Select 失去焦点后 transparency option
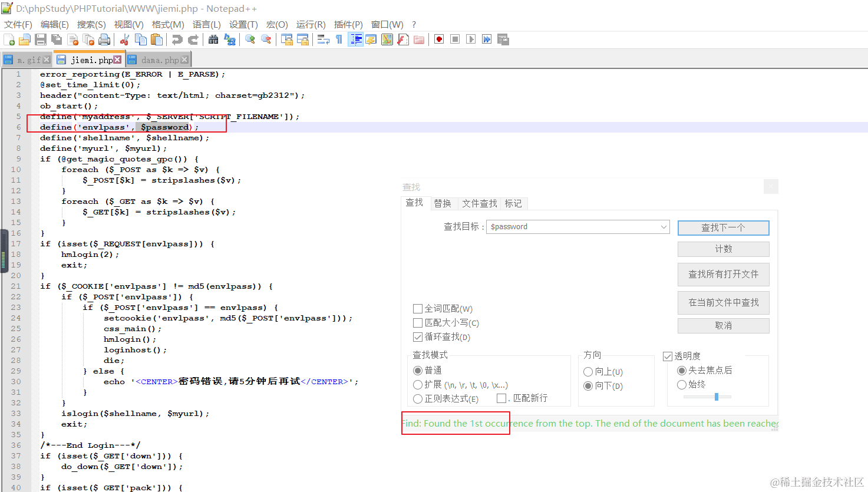 (x=682, y=370)
